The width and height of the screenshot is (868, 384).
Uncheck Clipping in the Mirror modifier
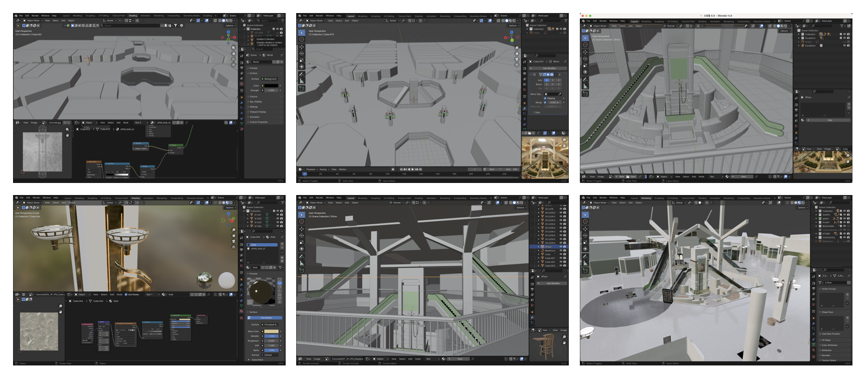click(x=545, y=98)
